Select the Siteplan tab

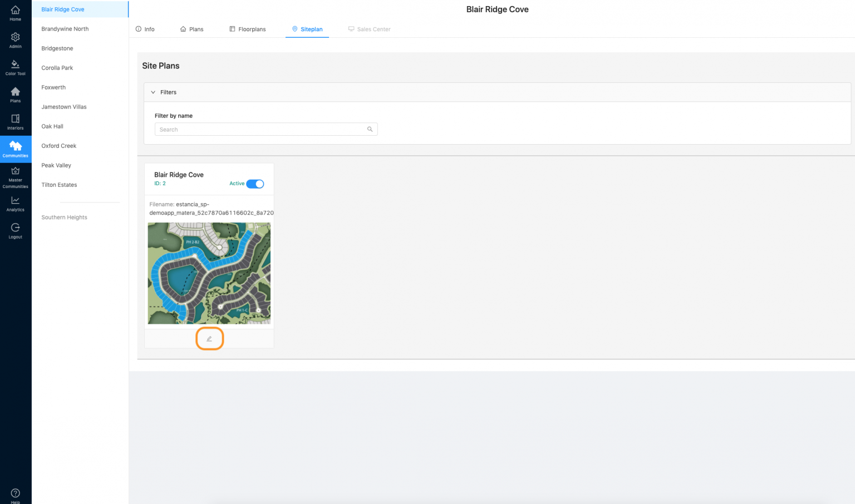coord(307,29)
